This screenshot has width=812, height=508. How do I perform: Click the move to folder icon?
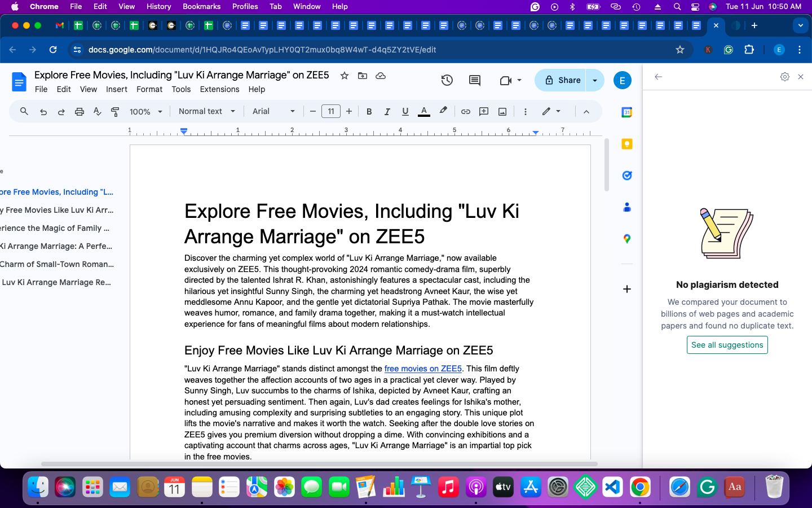coord(363,76)
